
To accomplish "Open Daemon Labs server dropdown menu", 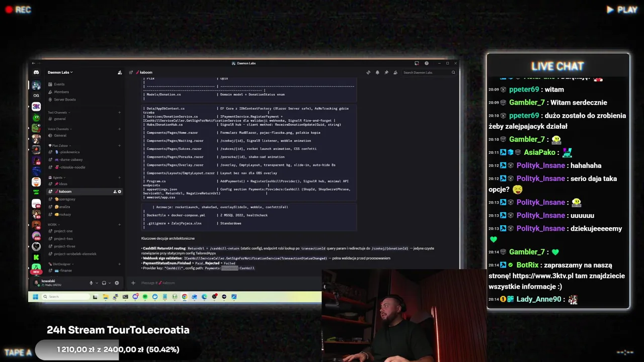I will click(x=60, y=72).
